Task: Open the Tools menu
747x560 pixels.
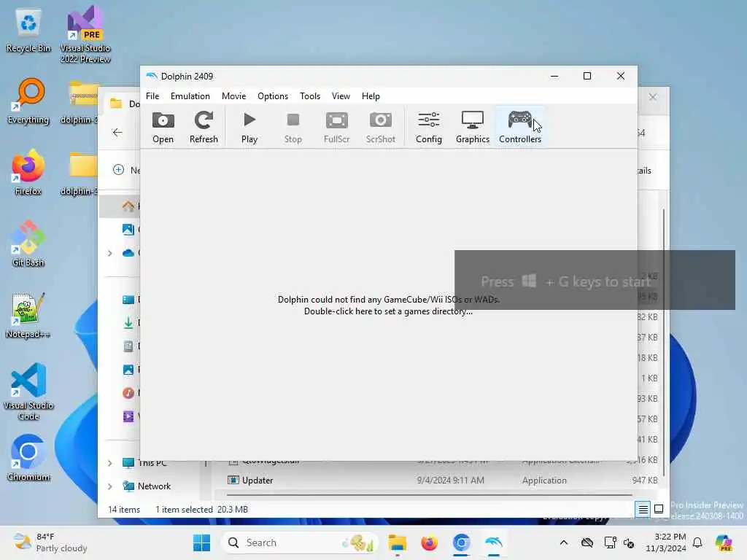Action: pos(310,96)
